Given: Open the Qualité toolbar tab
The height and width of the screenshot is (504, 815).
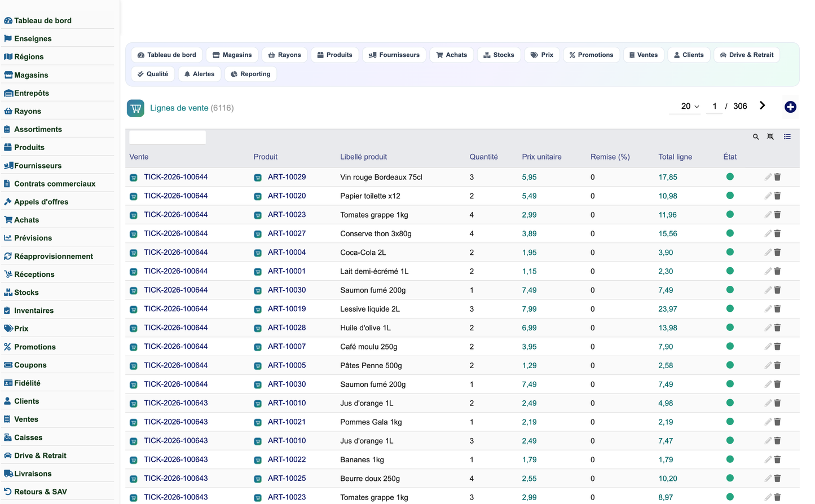Looking at the screenshot, I should click(152, 74).
